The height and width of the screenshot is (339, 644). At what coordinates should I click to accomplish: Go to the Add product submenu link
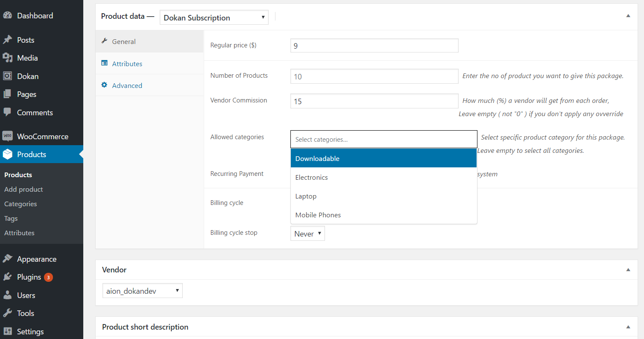coord(23,189)
